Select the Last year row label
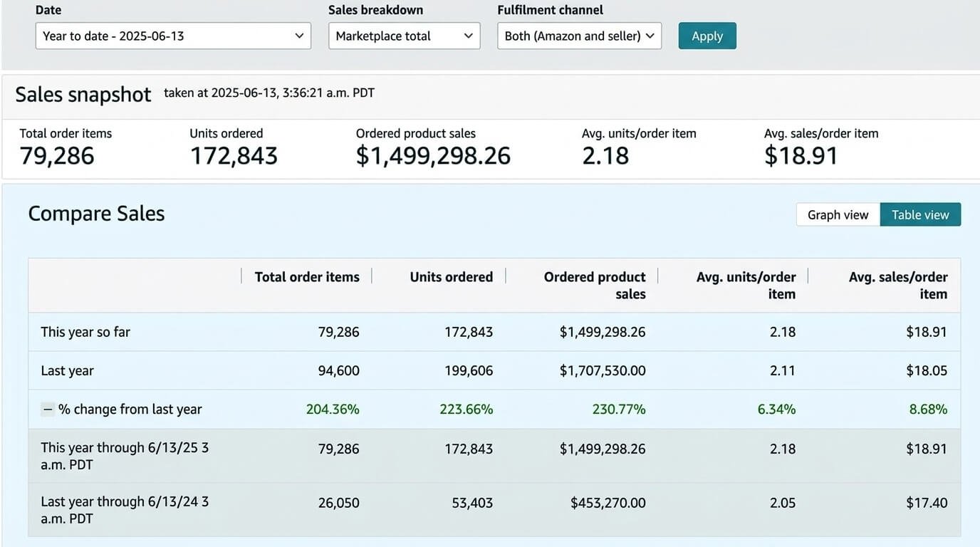 coord(67,370)
